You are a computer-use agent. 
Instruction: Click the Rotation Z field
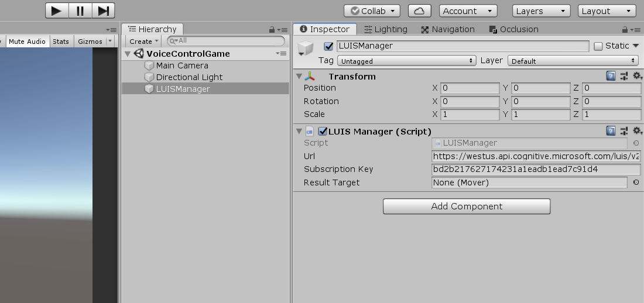[x=612, y=101]
